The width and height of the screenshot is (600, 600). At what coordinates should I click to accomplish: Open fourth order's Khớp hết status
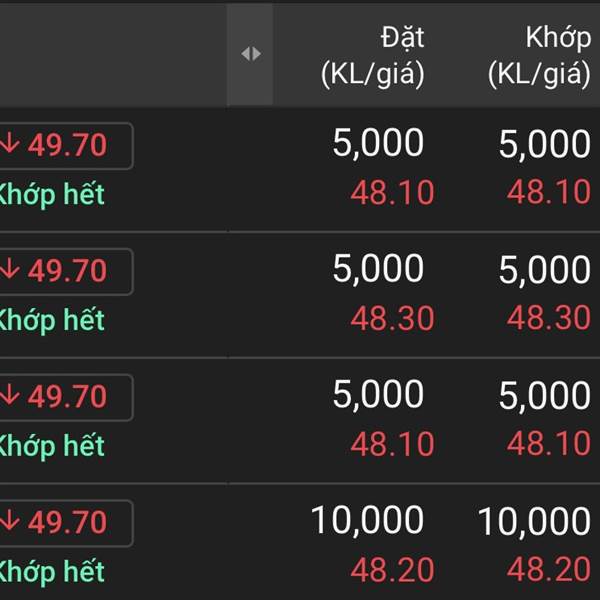52,572
